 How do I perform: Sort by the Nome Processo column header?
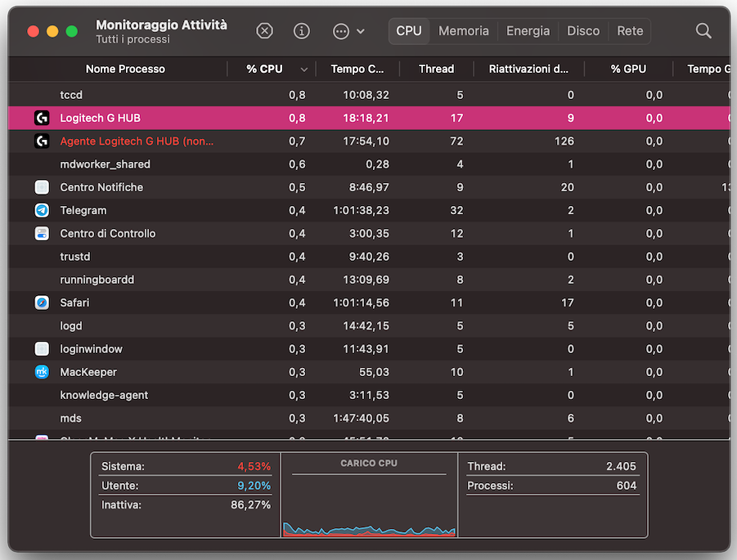125,69
